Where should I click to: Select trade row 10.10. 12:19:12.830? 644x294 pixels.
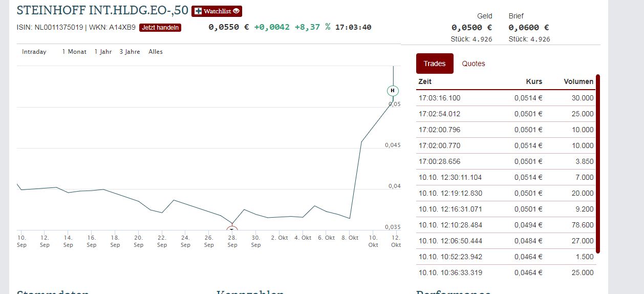[506, 193]
